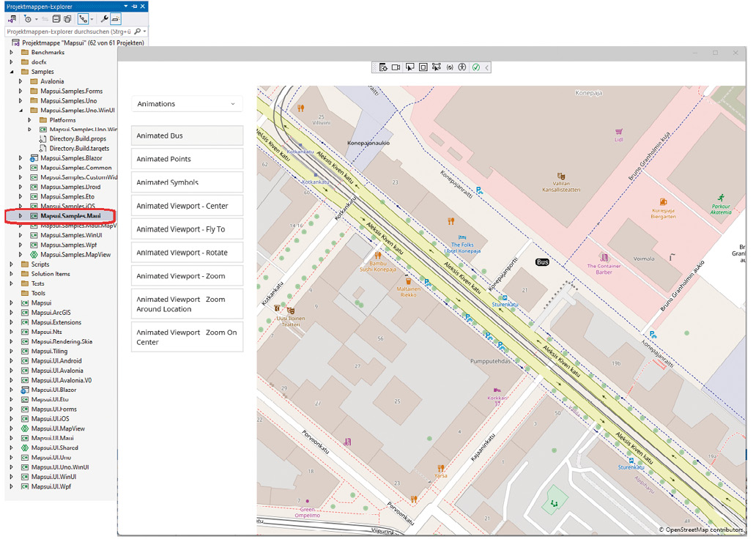Image resolution: width=756 pixels, height=542 pixels.
Task: Click the black Bus marker on the map
Action: pyautogui.click(x=542, y=261)
